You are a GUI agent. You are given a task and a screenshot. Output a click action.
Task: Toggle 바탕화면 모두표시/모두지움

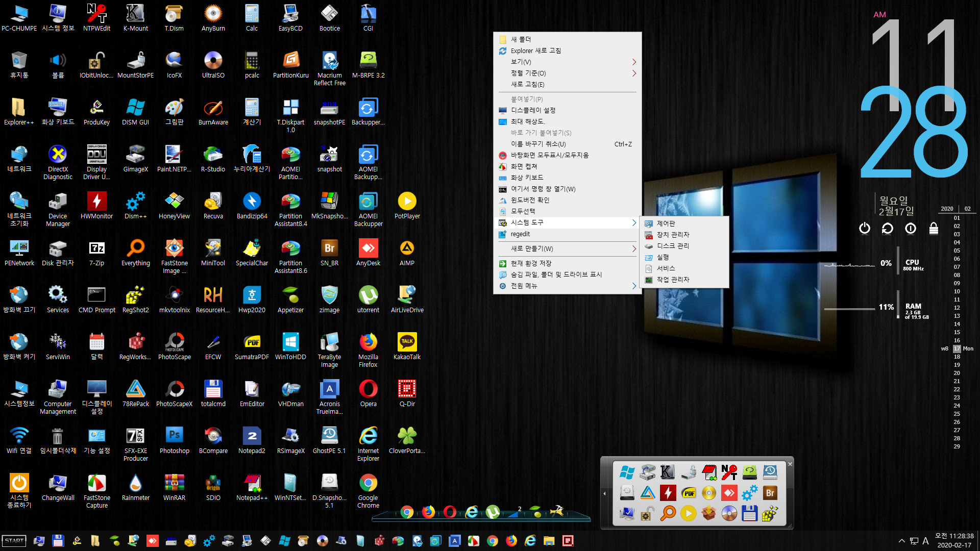tap(567, 155)
